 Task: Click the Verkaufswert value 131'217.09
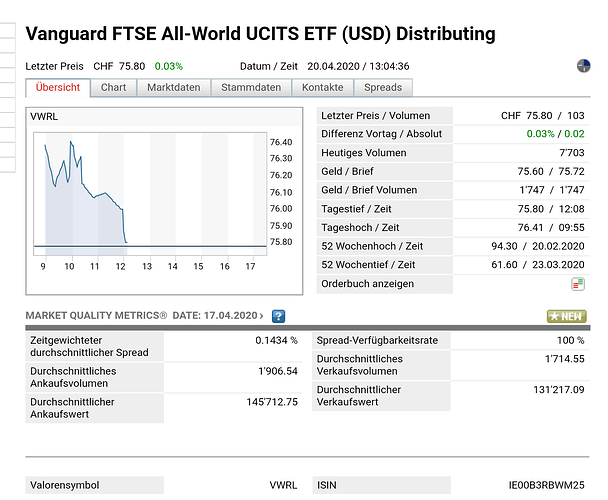point(559,390)
